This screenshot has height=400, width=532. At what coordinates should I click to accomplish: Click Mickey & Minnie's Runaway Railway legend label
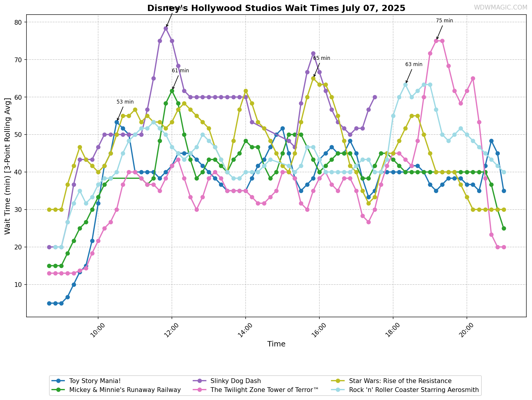pyautogui.click(x=125, y=390)
